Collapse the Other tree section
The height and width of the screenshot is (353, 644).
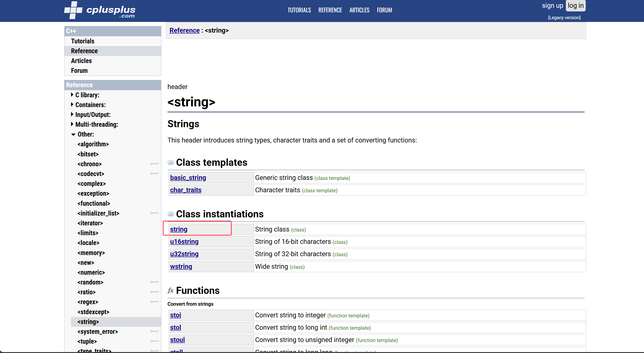(73, 134)
